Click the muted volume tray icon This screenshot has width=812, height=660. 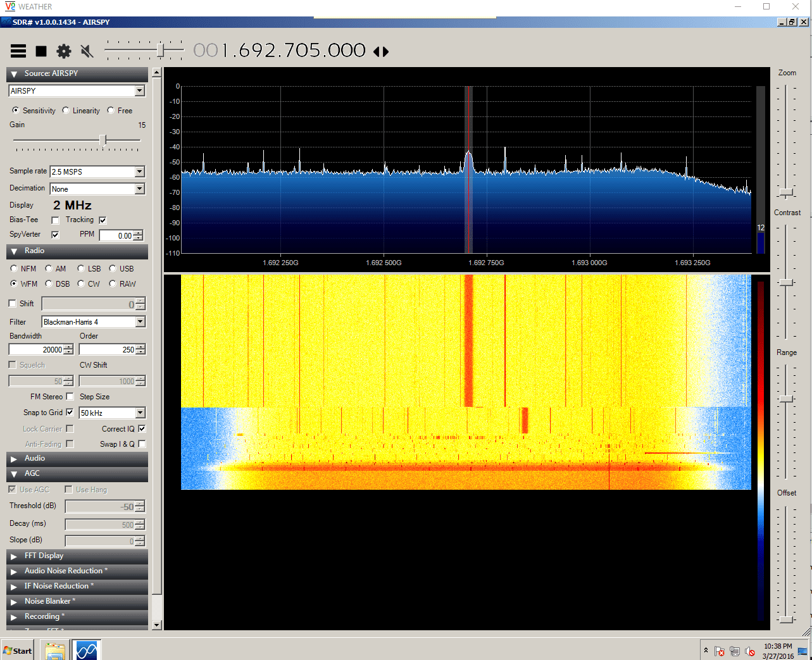(x=750, y=651)
